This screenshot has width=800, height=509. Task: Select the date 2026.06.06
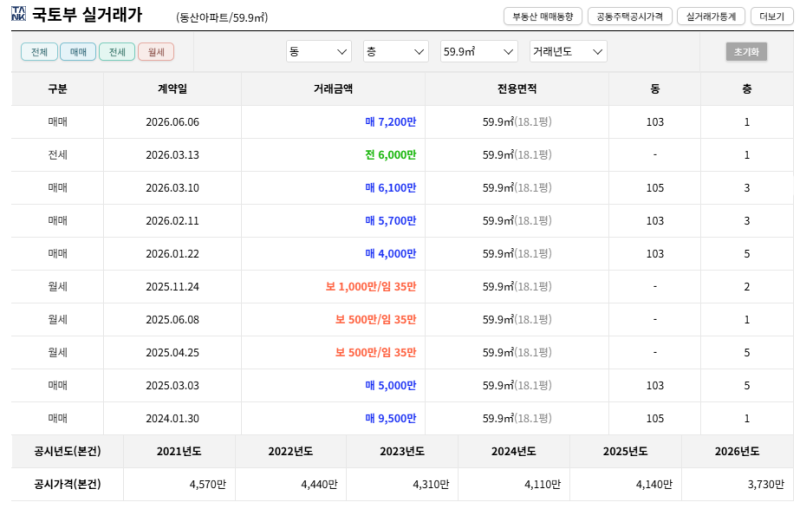click(x=172, y=122)
